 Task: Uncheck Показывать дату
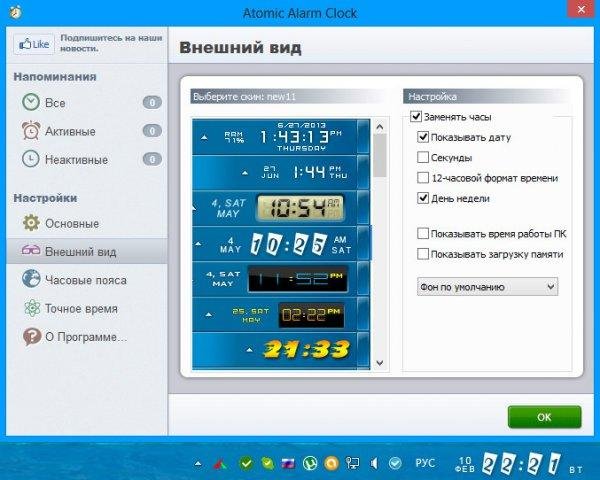pyautogui.click(x=422, y=137)
